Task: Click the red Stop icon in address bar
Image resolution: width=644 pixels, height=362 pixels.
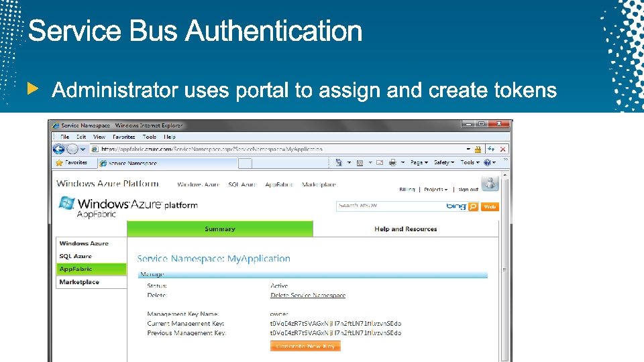Action: [x=502, y=149]
